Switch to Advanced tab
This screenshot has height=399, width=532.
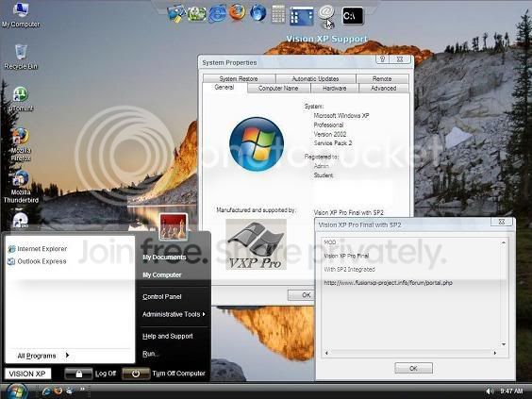point(383,89)
